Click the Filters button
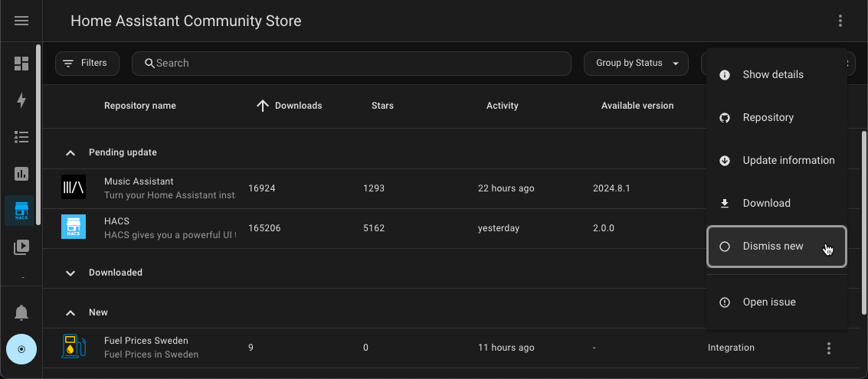Image resolution: width=868 pixels, height=379 pixels. coord(87,63)
